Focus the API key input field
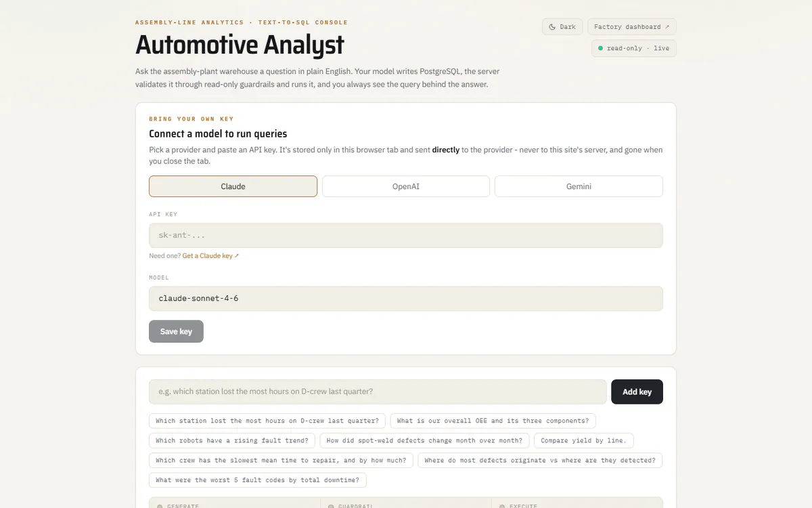This screenshot has height=508, width=812. [x=406, y=236]
